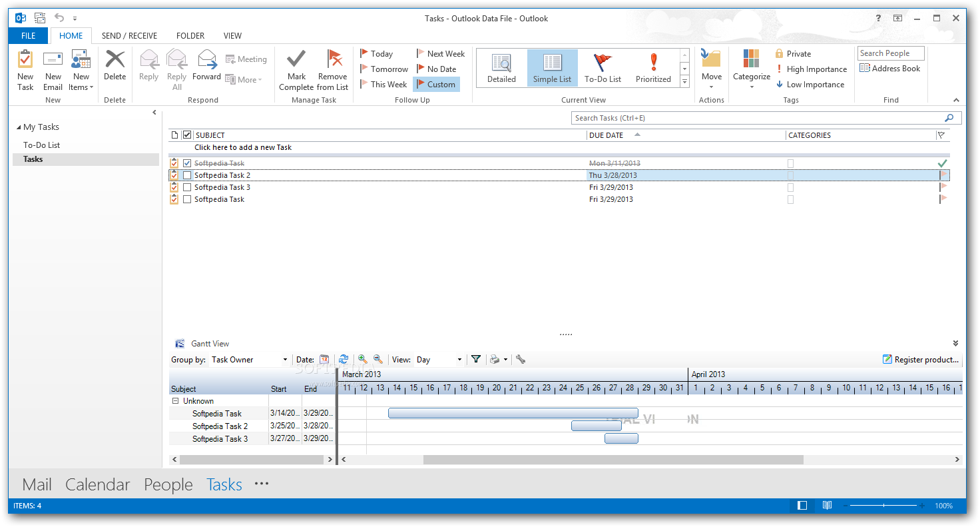Open the Custom follow-up flag option
The width and height of the screenshot is (980, 527).
[436, 85]
